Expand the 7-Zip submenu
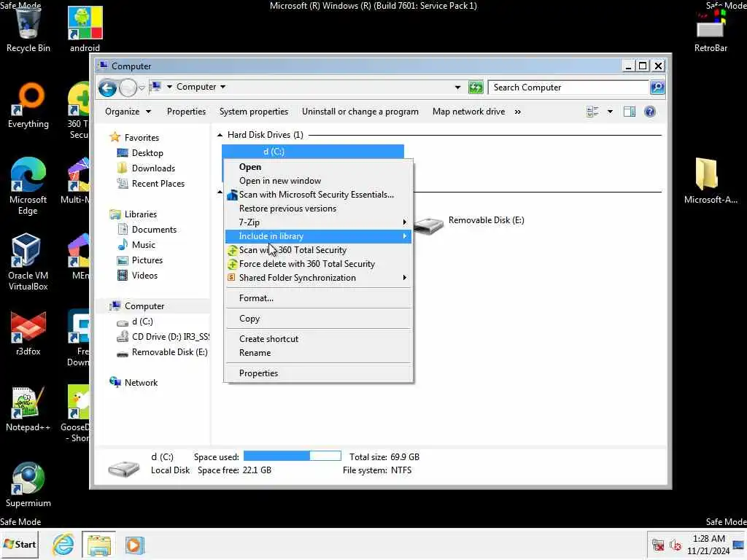This screenshot has height=560, width=747. (x=318, y=222)
